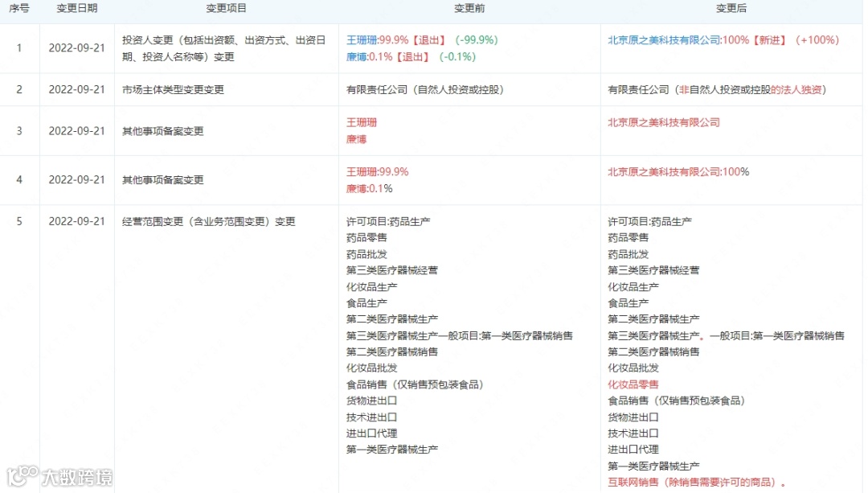Open 北京原之美科技有限公司 link showing 100%【新进】
868x493 pixels.
pyautogui.click(x=665, y=40)
